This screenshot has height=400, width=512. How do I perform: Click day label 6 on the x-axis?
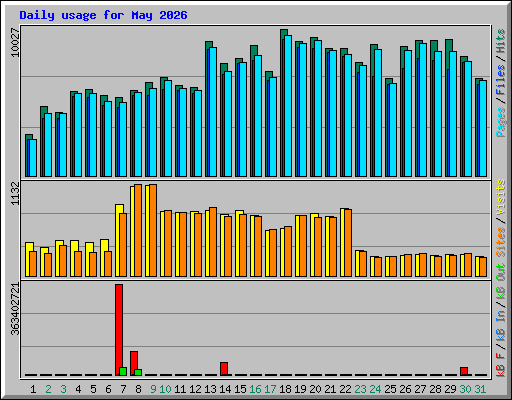tap(108, 389)
